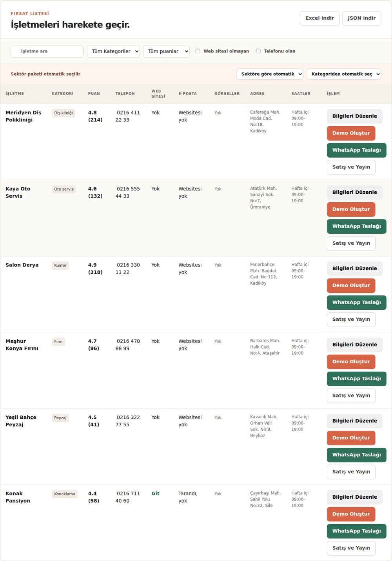This screenshot has width=392, height=561.
Task: Edit info for Meridyen Diş Polikliniği
Action: coord(354,116)
